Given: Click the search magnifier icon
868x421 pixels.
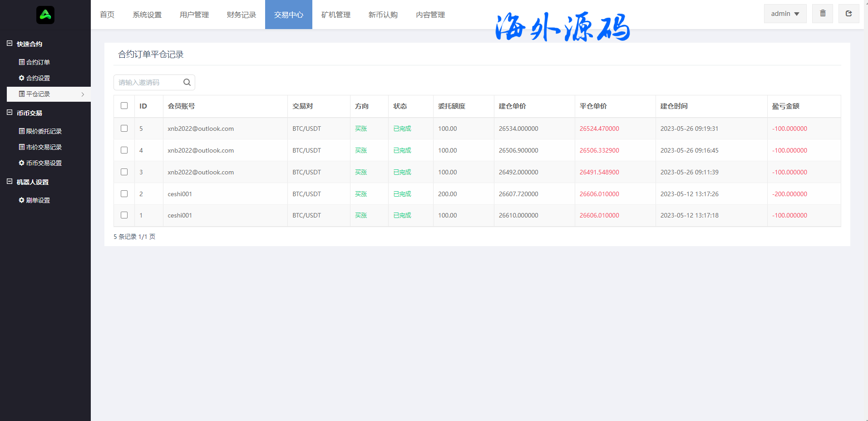Looking at the screenshot, I should (x=187, y=82).
